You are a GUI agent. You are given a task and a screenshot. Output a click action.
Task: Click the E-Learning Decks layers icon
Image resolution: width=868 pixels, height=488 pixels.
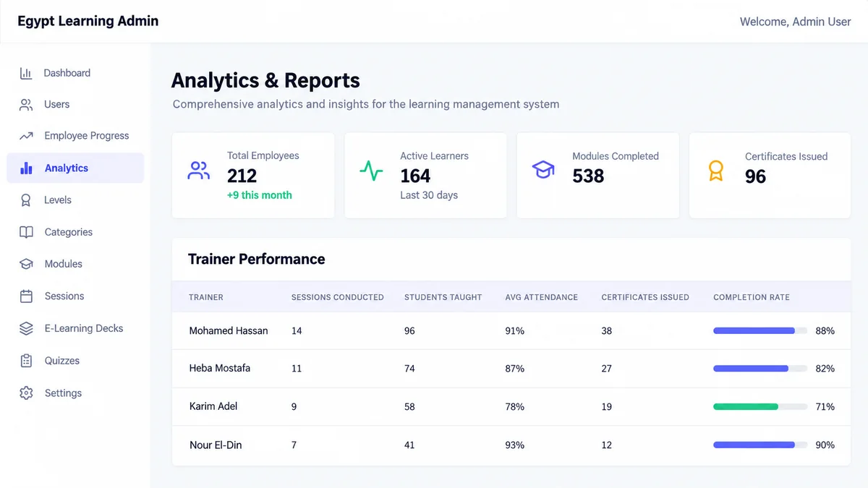click(x=26, y=328)
